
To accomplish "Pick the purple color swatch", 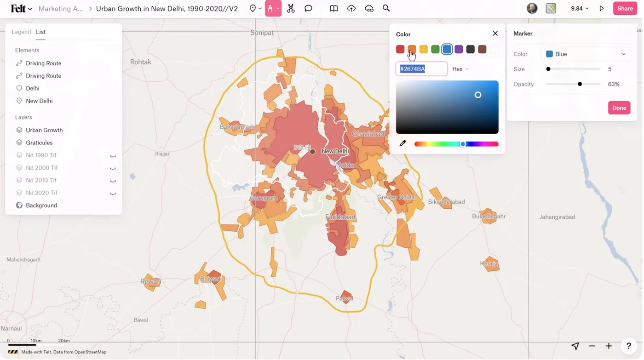I will (459, 49).
